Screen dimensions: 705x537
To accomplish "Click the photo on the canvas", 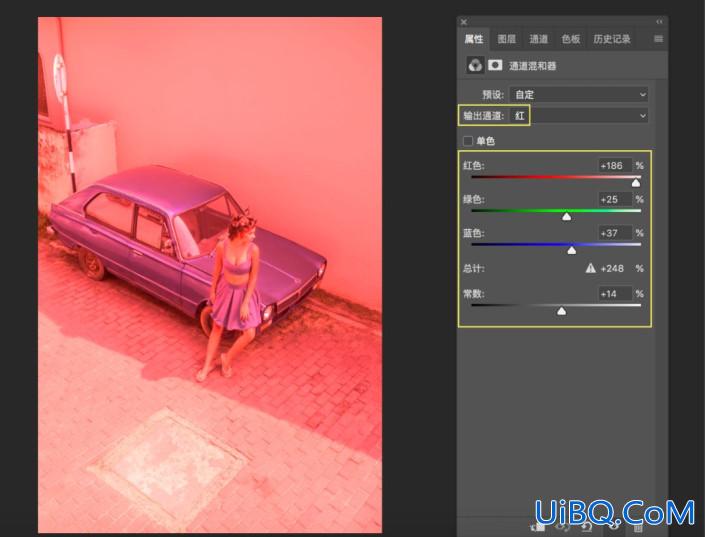I will click(210, 275).
